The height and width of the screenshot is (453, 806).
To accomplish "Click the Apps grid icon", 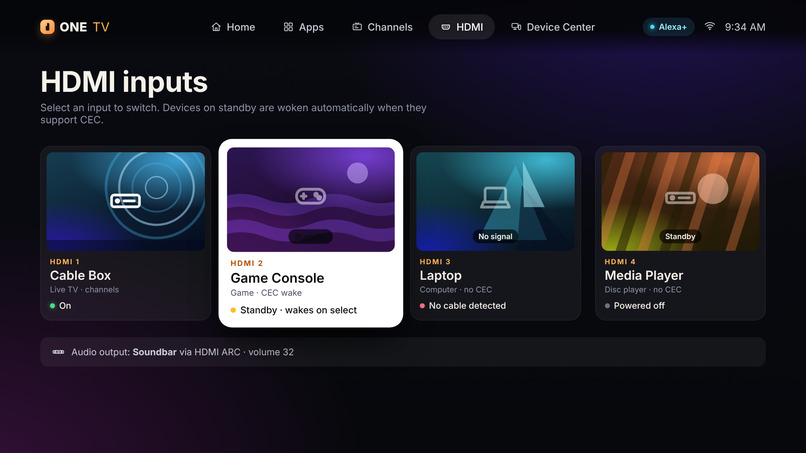I will click(288, 27).
